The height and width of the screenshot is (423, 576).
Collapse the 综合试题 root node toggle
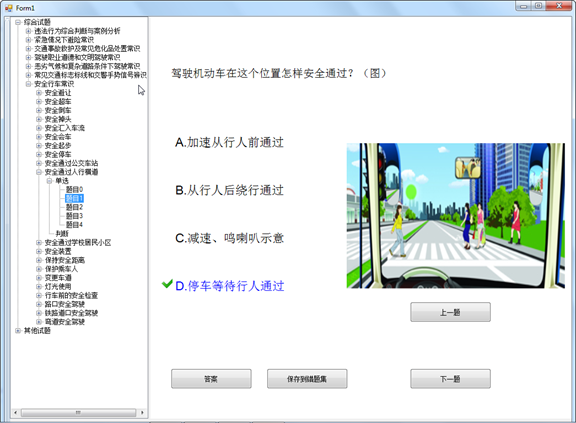tap(18, 22)
